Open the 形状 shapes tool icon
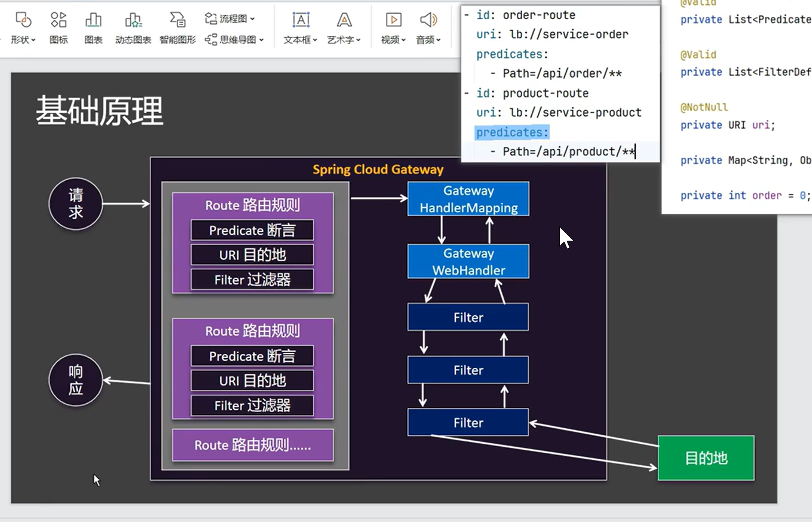 point(23,20)
